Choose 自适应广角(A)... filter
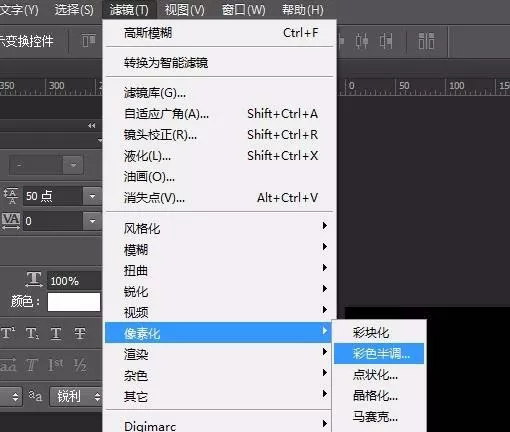Viewport: 510px width, 432px height. click(220, 114)
